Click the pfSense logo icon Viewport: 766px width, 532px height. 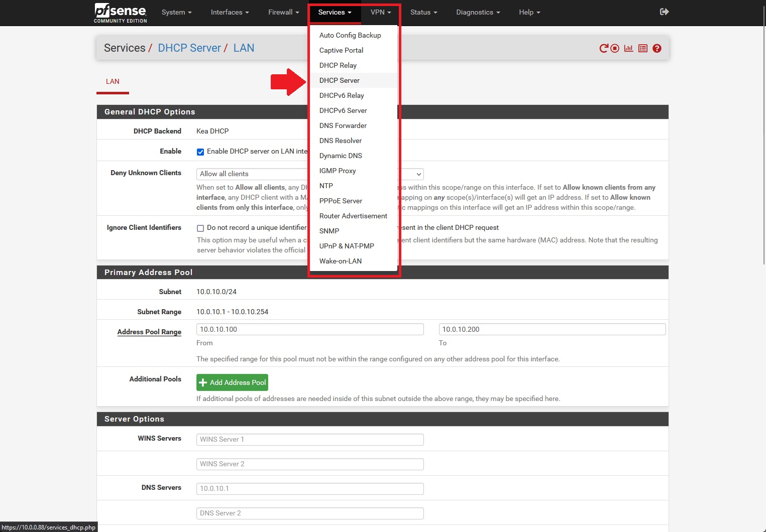click(x=121, y=13)
